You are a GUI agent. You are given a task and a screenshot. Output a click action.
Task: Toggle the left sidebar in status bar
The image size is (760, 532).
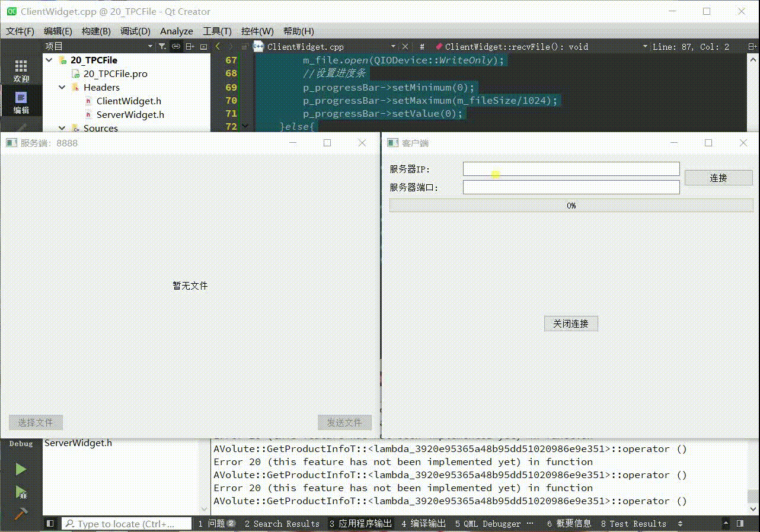tap(50, 524)
